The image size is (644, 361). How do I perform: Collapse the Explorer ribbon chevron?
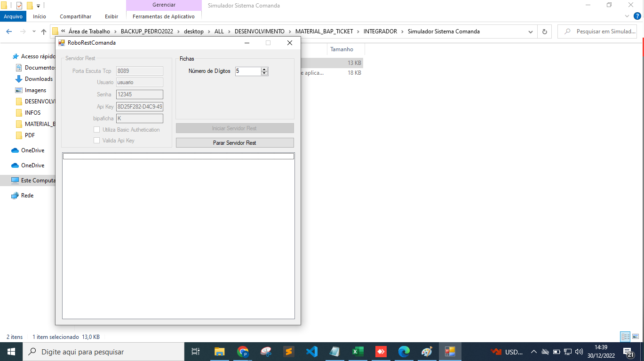pyautogui.click(x=627, y=16)
